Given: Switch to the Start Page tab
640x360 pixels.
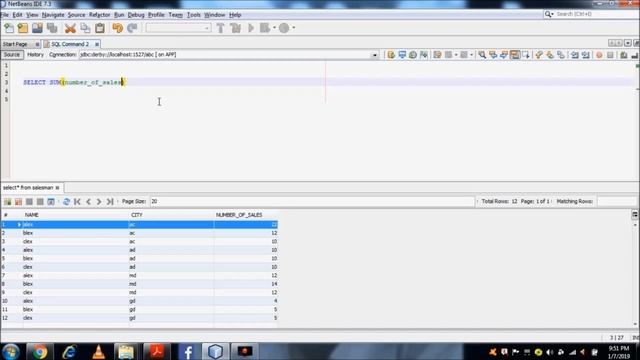Looking at the screenshot, I should [x=15, y=44].
